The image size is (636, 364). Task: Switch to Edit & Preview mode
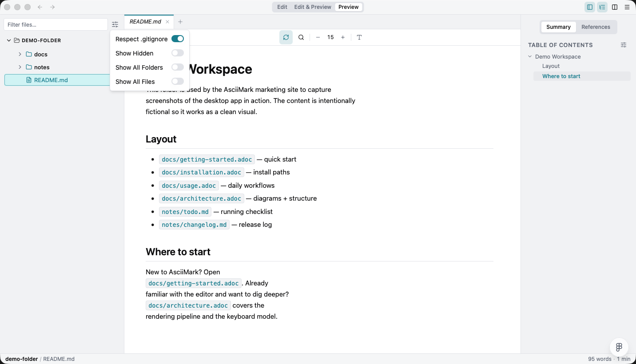[313, 7]
